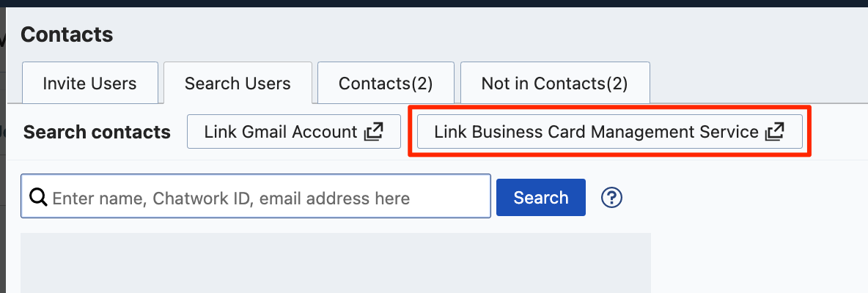Click empty tab strip after Not in Contacts
Screen dimensions: 868x293
click(758, 83)
